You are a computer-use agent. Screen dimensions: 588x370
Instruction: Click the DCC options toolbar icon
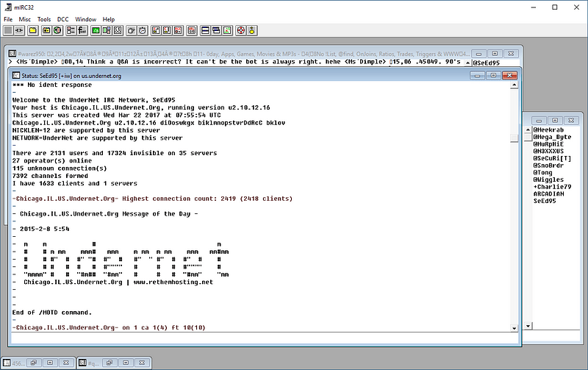tap(179, 30)
